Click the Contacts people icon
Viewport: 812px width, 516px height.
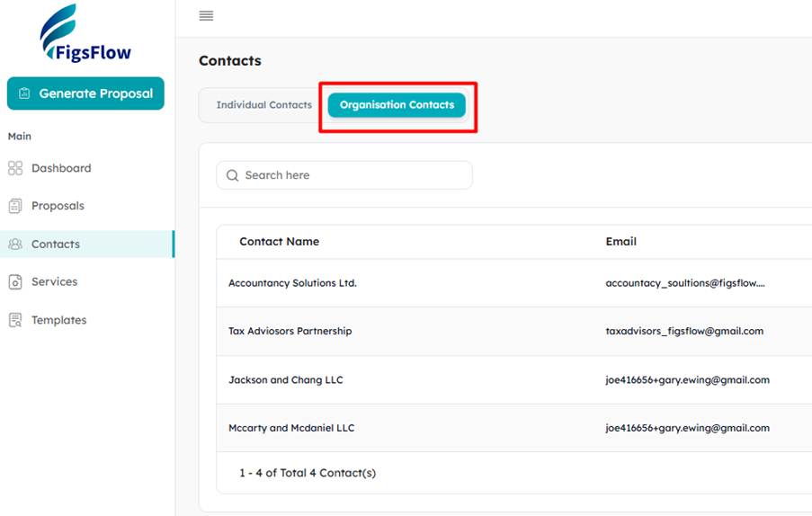tap(15, 244)
